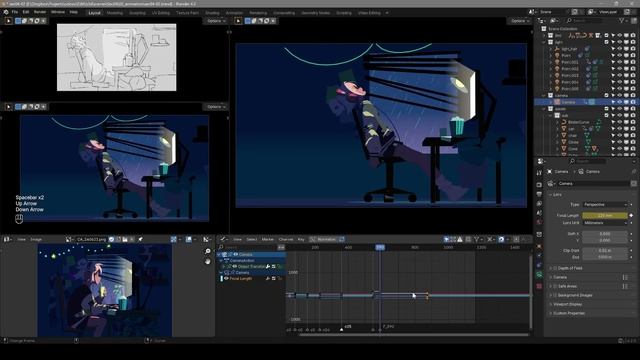640x360 pixels.
Task: Click Options in the large camera viewport header
Action: 520,21
